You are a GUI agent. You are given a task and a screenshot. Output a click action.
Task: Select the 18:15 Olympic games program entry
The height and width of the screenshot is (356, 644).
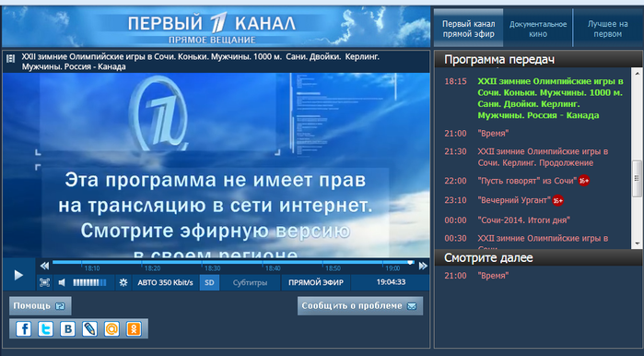coord(535,99)
